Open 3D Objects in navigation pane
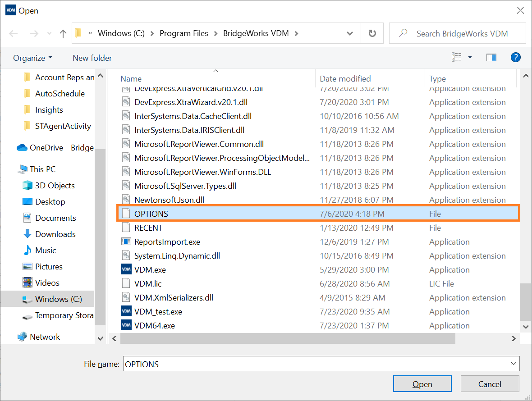 pyautogui.click(x=49, y=186)
